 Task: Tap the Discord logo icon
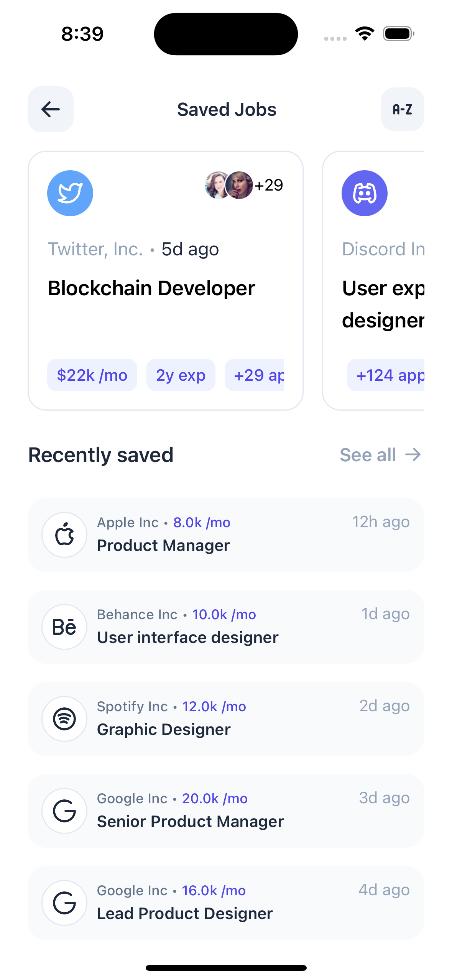click(x=364, y=193)
